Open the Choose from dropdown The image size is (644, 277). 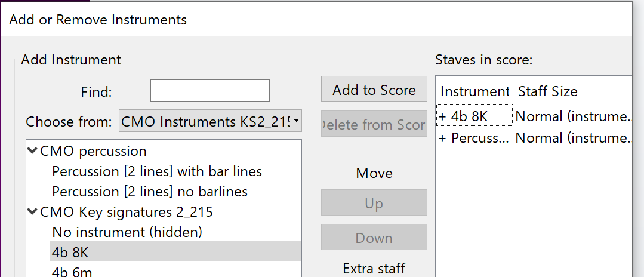(x=210, y=121)
